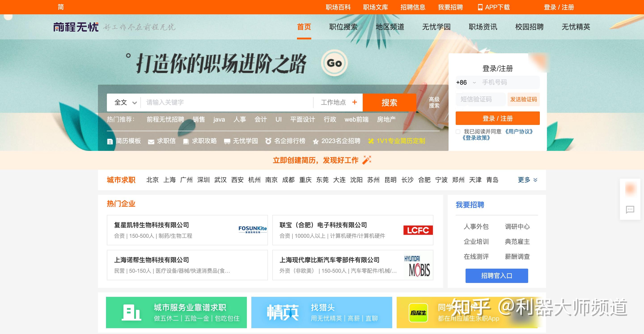Switch language with the 简 toggle

coord(61,7)
